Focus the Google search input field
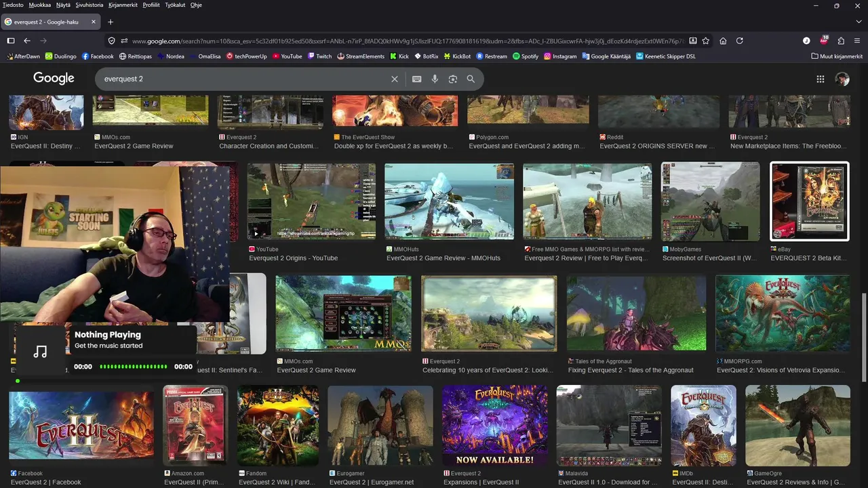 coord(244,79)
